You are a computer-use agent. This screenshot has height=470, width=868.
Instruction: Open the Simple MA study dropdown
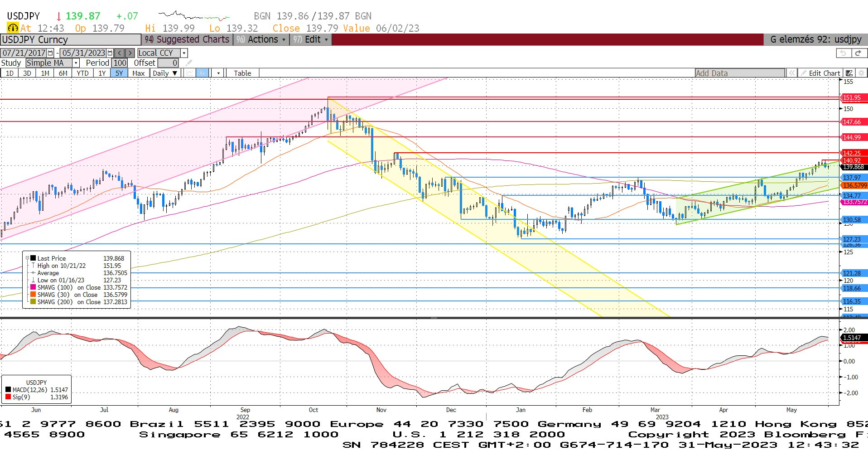pos(76,63)
